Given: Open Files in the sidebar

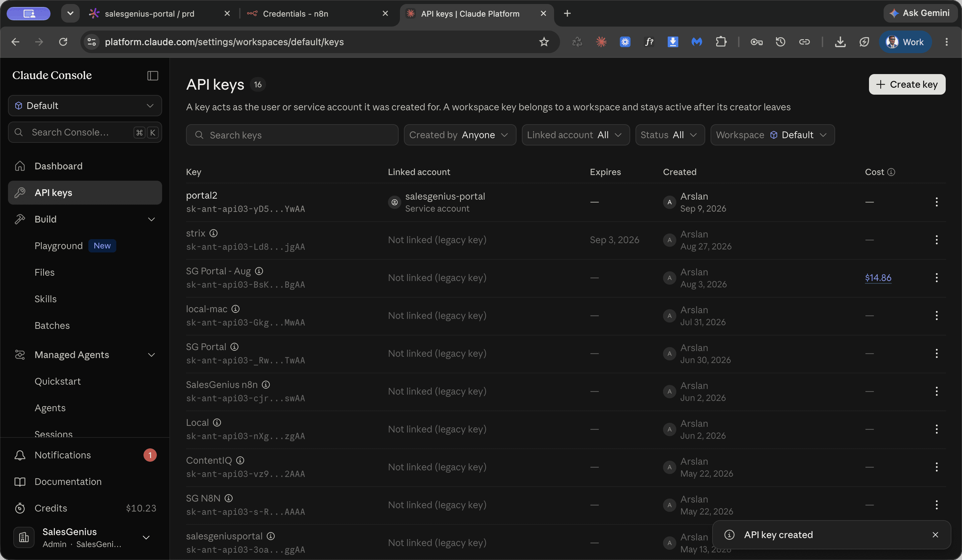Looking at the screenshot, I should click(x=44, y=272).
